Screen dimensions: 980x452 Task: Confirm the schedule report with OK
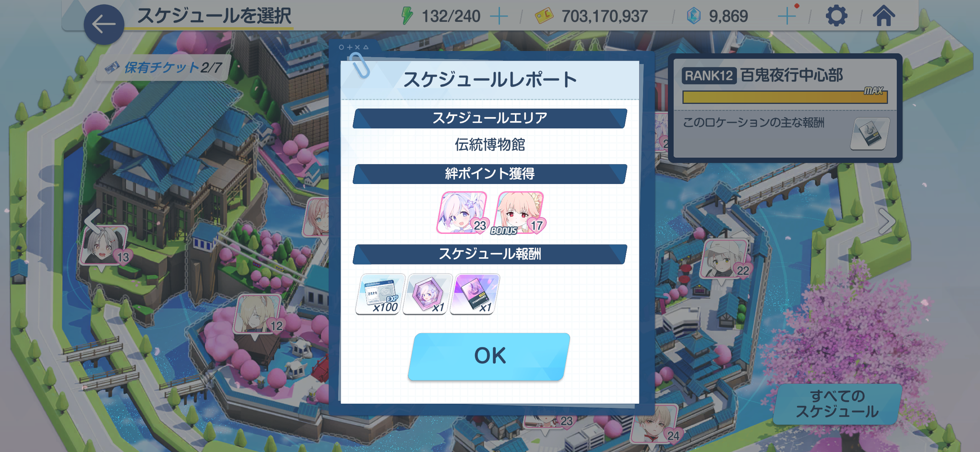click(489, 356)
